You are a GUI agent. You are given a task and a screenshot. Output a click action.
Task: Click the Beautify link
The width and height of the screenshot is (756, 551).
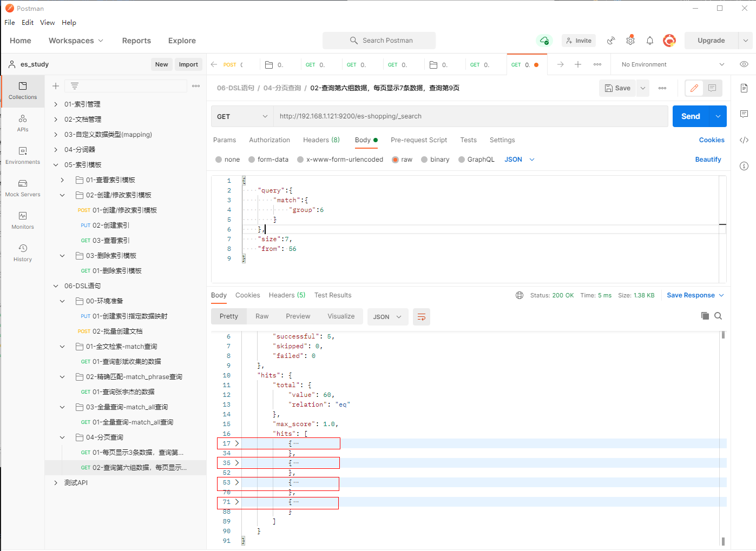708,160
